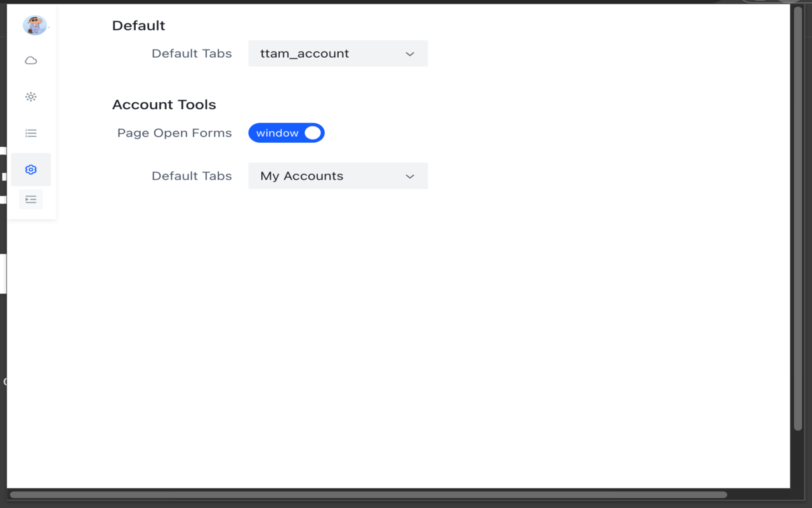Click the cartoon avatar profile picture

coord(34,25)
